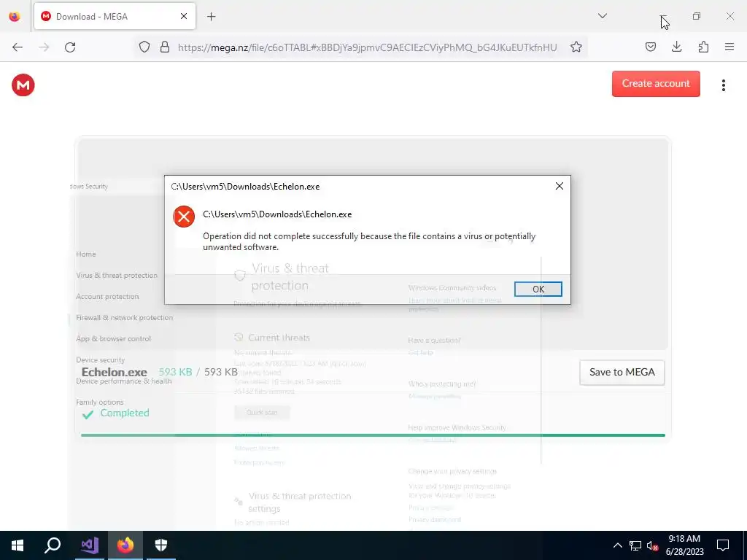
Task: Go back to the previous page
Action: click(18, 47)
